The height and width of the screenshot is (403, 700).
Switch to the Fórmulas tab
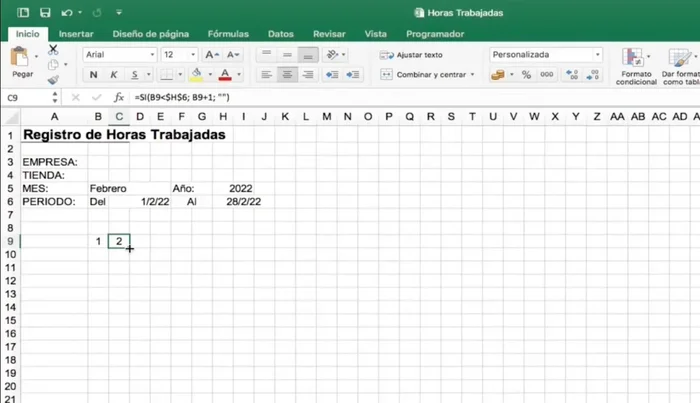tap(228, 34)
